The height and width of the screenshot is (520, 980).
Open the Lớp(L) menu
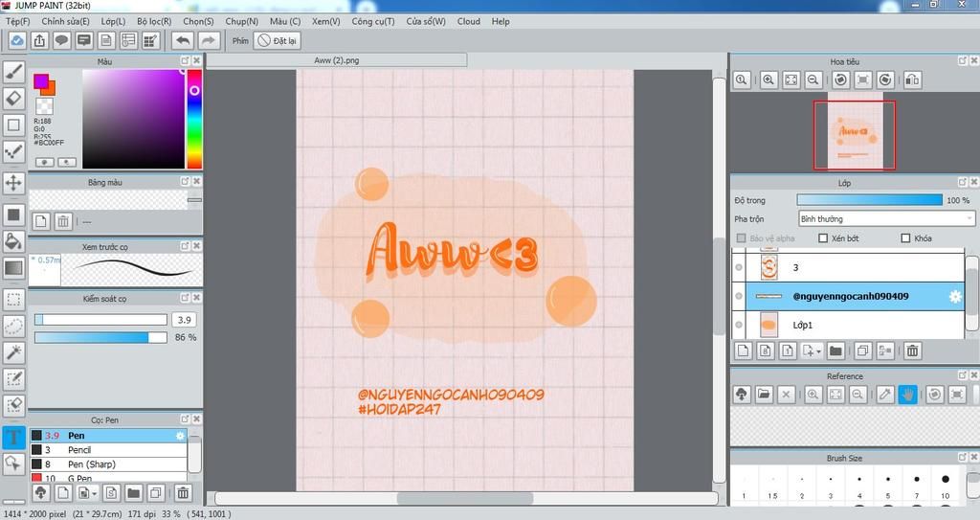coord(113,21)
